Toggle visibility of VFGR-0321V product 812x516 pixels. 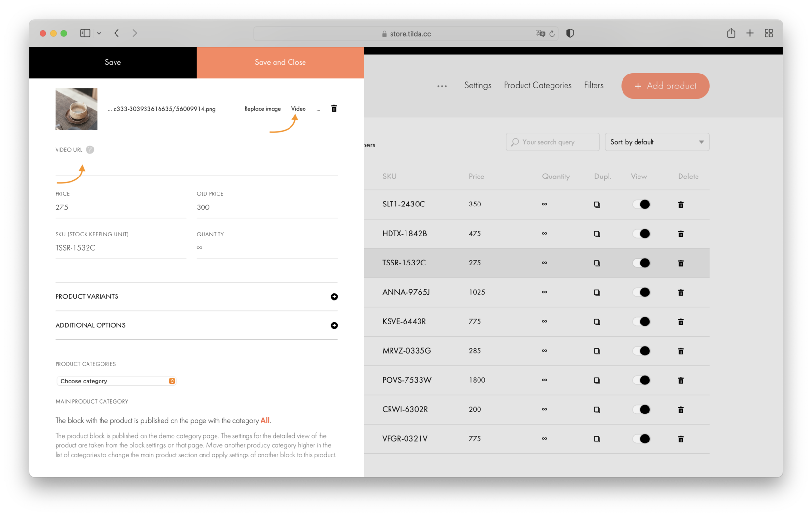click(641, 439)
